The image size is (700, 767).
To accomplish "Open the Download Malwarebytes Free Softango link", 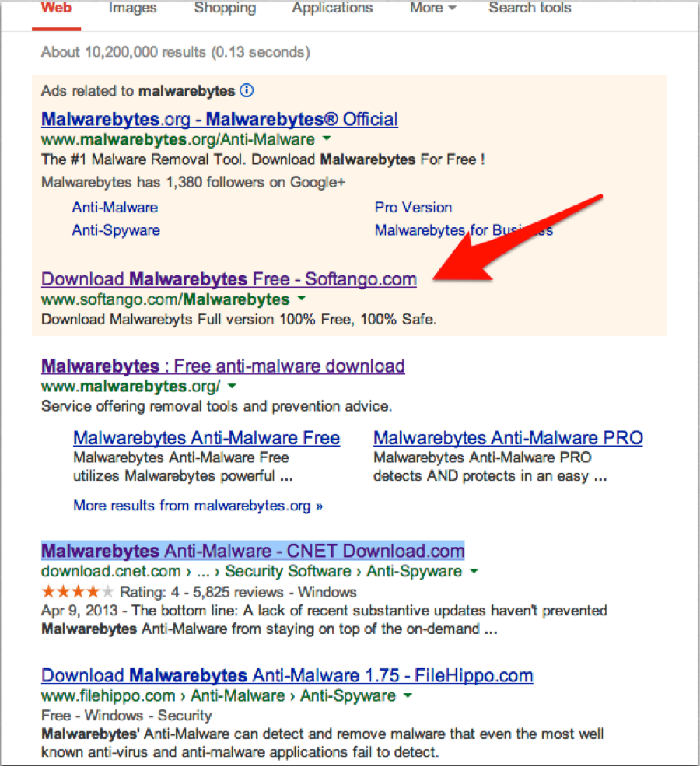I will click(229, 279).
